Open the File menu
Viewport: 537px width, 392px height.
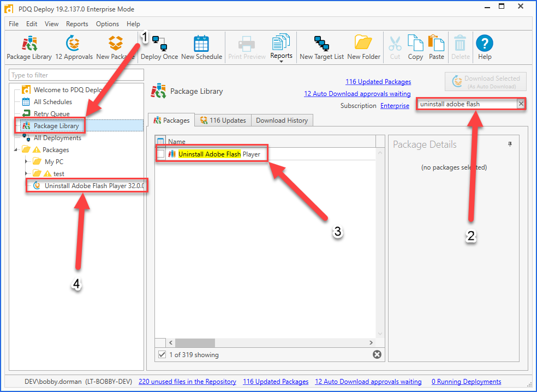(x=14, y=24)
